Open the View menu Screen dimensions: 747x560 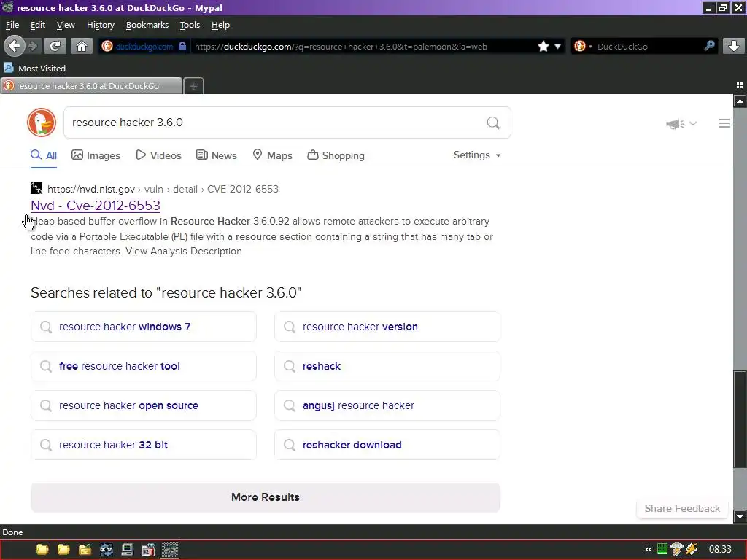tap(66, 25)
